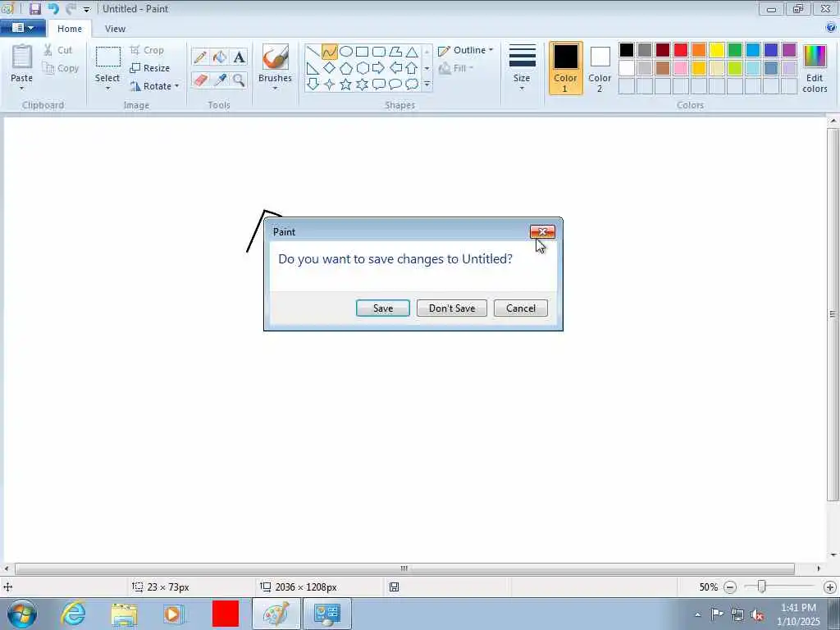
Task: Close the Paint save dialog
Action: point(542,231)
